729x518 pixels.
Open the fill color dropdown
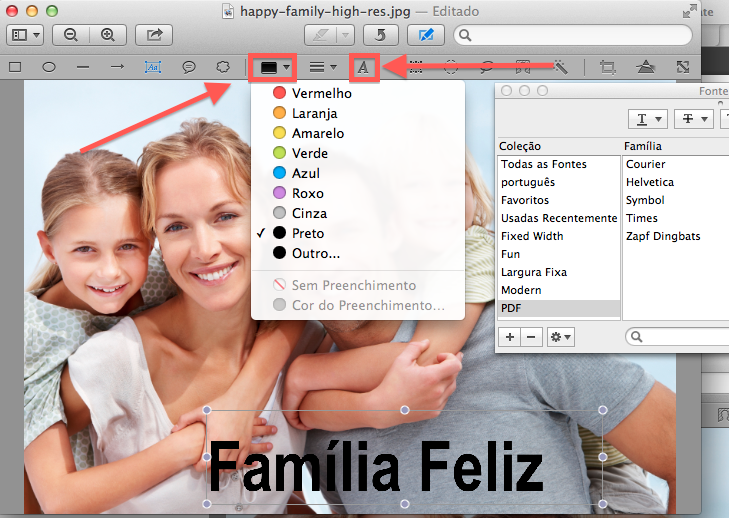point(274,67)
